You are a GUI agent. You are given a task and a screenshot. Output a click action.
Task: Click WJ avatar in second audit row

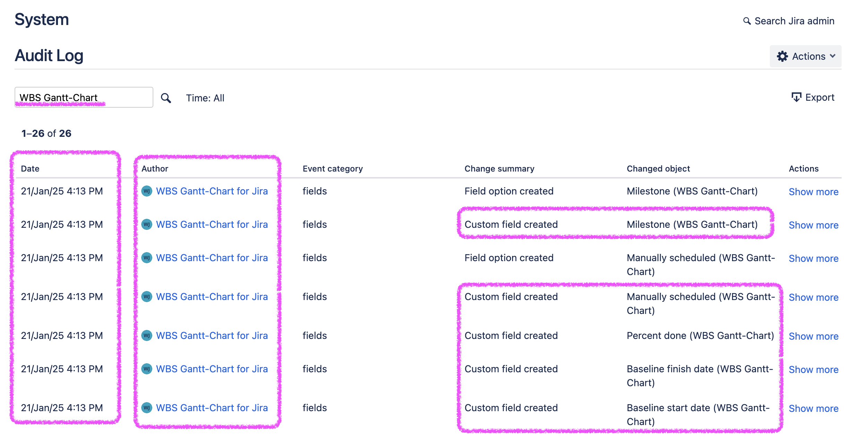point(147,224)
